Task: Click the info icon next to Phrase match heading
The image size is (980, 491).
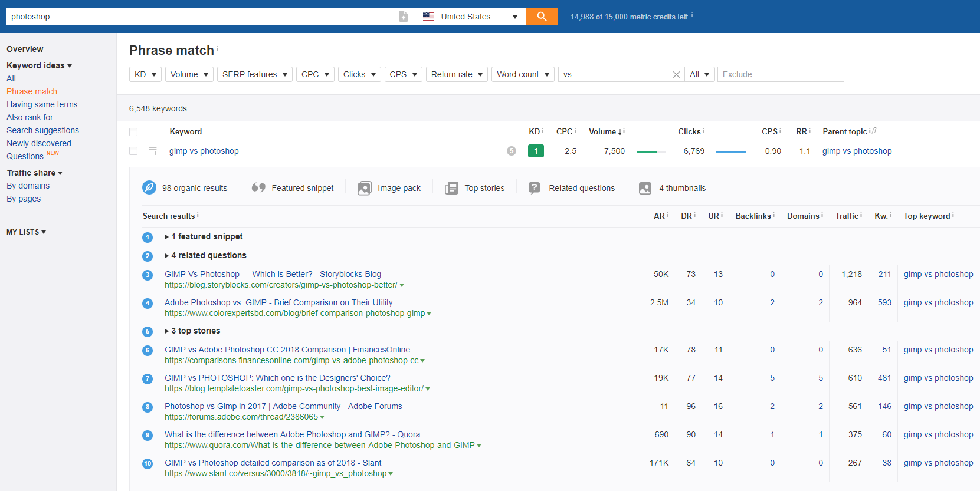Action: [x=217, y=48]
